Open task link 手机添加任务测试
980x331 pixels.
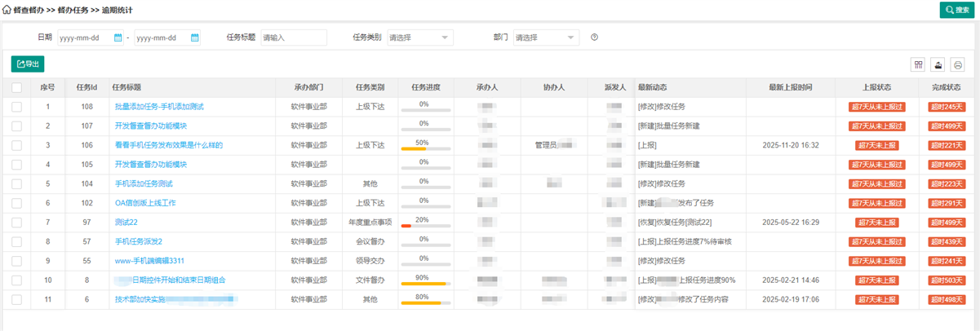tap(144, 183)
